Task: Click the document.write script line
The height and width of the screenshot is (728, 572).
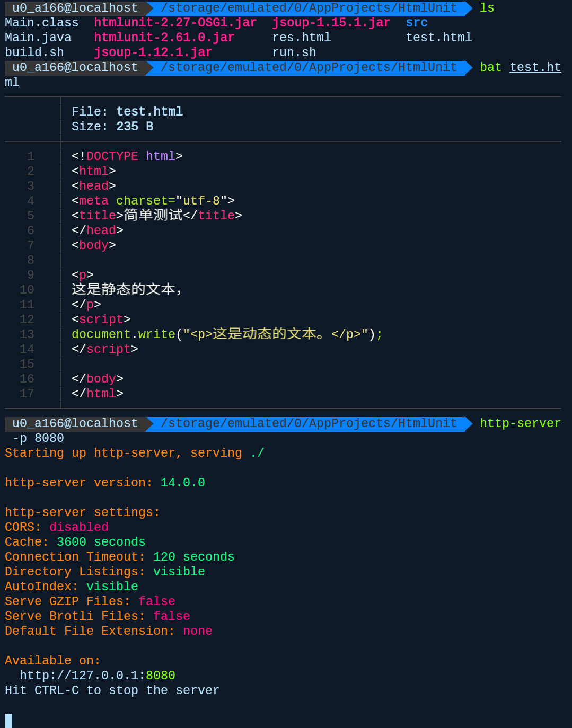Action: click(x=227, y=334)
